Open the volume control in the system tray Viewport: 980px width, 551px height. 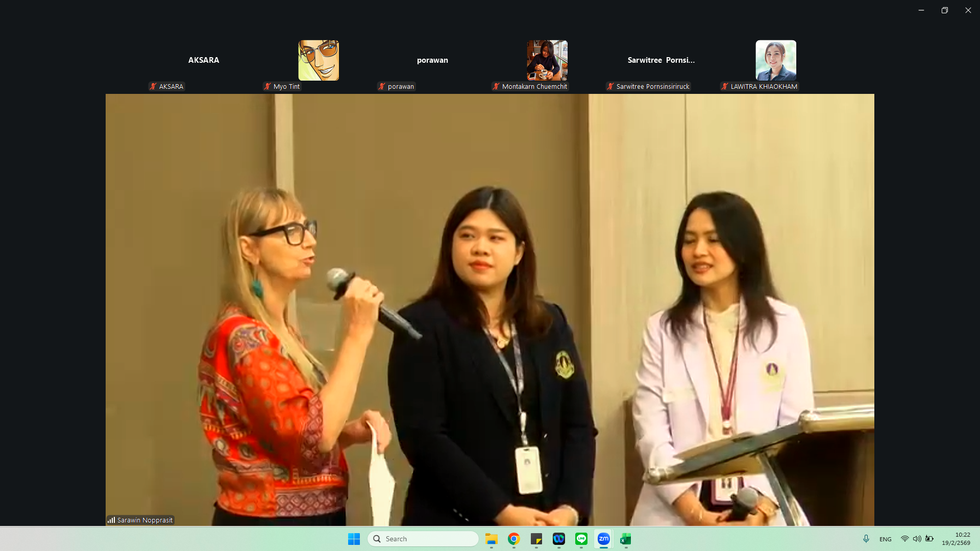coord(917,539)
